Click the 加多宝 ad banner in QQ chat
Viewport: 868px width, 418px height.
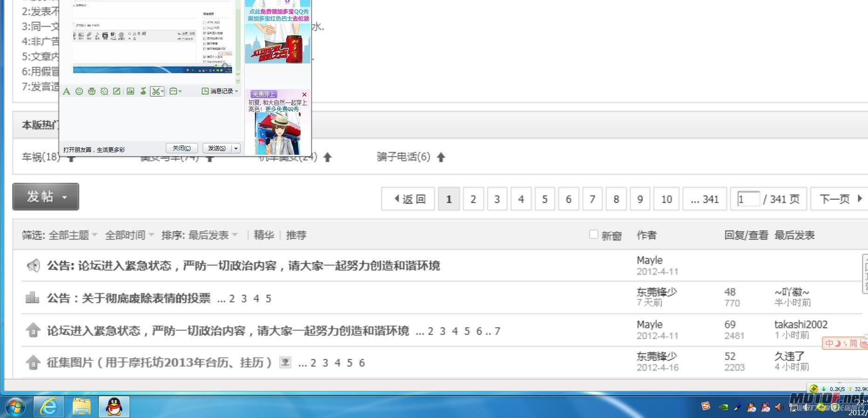[x=278, y=32]
